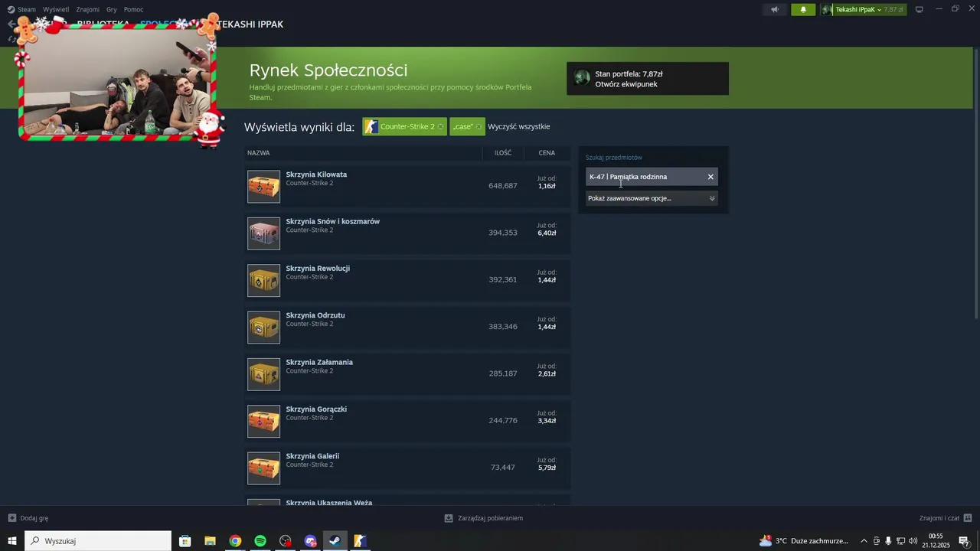The width and height of the screenshot is (980, 551).
Task: Clear all filters with Wyczyść wszystkie
Action: [x=518, y=127]
